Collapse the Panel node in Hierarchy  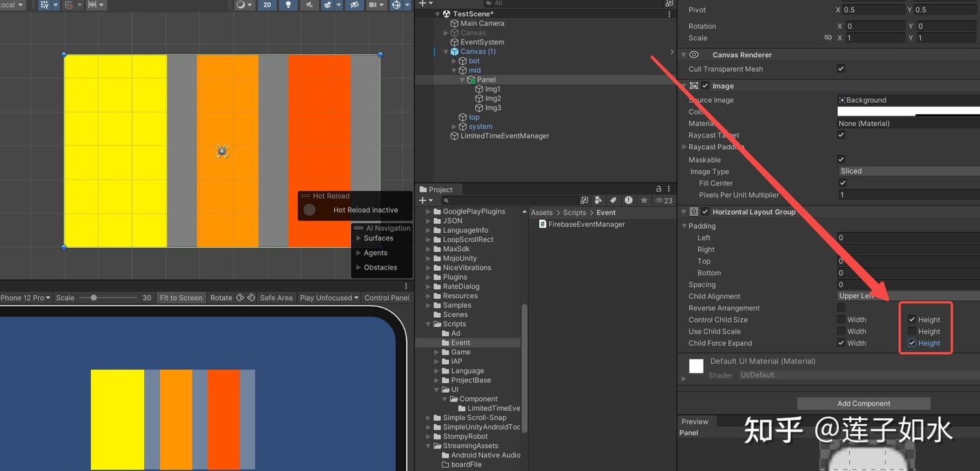(x=463, y=80)
